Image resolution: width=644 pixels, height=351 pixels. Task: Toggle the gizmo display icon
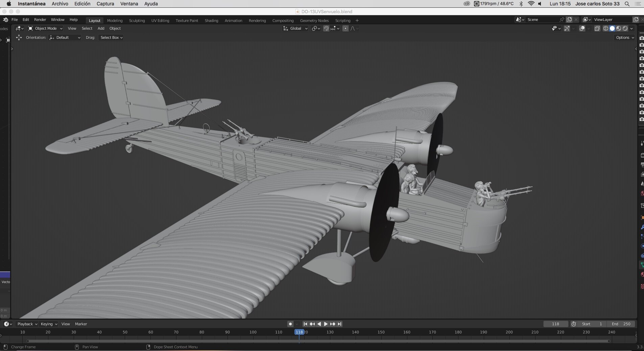click(567, 28)
